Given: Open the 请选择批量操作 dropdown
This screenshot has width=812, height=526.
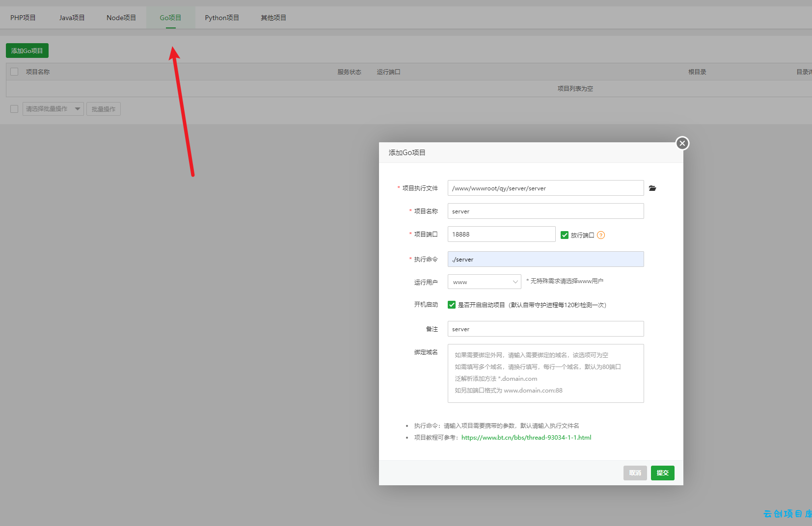Looking at the screenshot, I should coord(53,109).
